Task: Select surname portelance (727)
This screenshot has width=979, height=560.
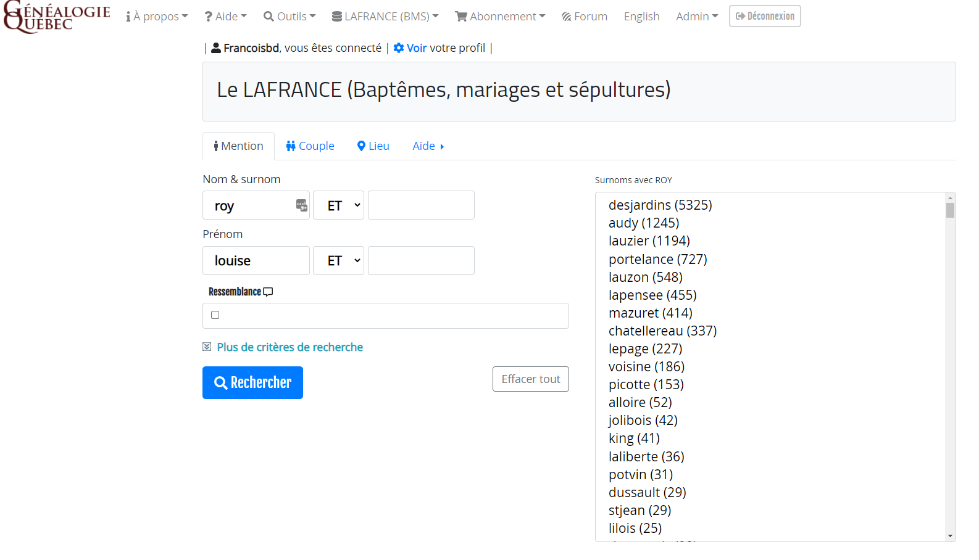Action: click(x=658, y=259)
